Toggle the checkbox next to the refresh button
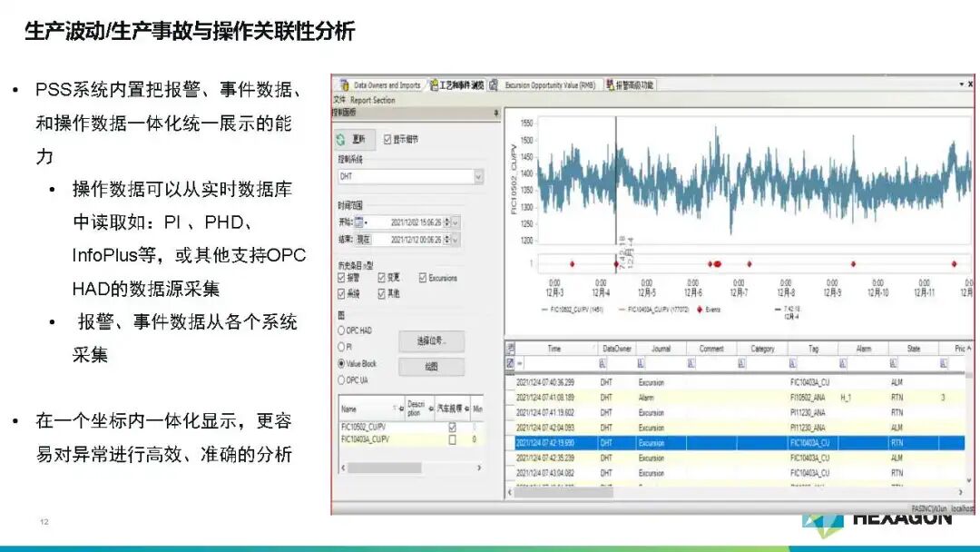 [x=387, y=140]
